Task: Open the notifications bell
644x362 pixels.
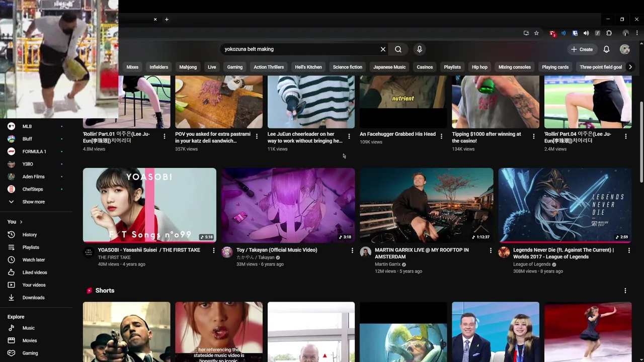Action: click(x=606, y=49)
